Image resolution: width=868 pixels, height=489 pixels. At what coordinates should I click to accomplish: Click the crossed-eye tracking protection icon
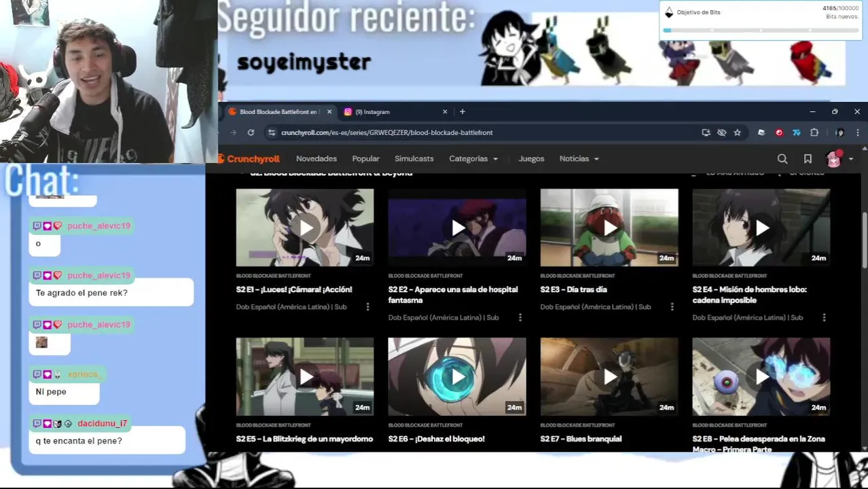tap(722, 132)
